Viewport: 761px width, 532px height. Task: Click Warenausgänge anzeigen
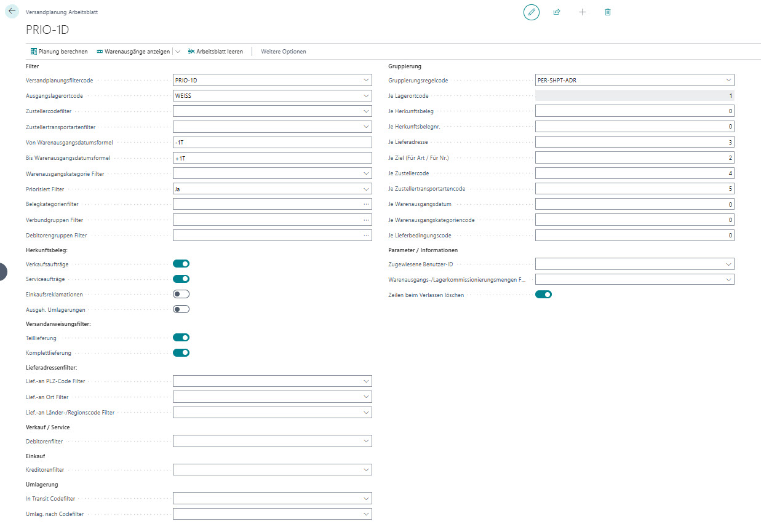pyautogui.click(x=133, y=52)
